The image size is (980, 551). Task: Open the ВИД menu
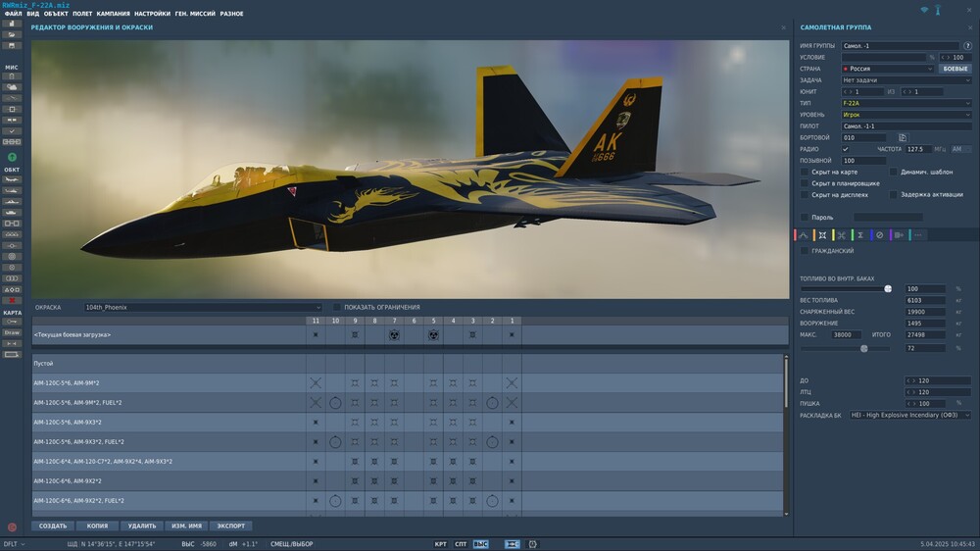[x=33, y=14]
